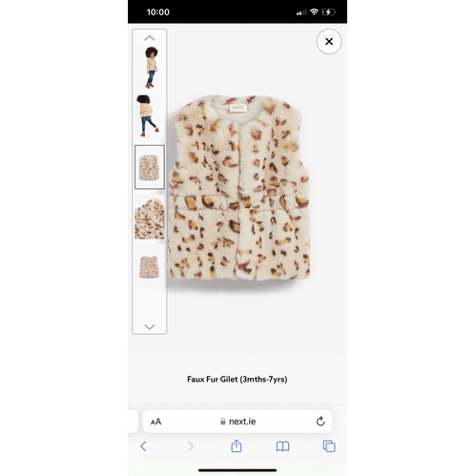Select the girl side-view thumbnail

pos(151,68)
